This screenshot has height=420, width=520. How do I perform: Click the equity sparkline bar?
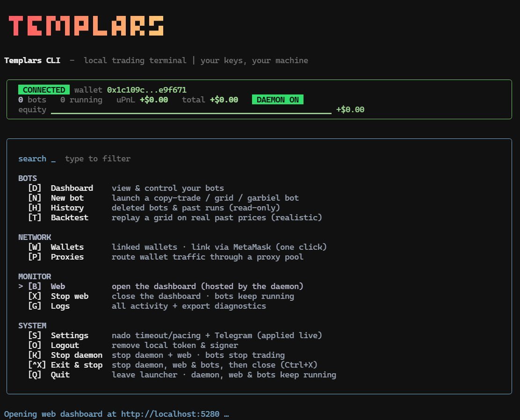click(x=191, y=113)
